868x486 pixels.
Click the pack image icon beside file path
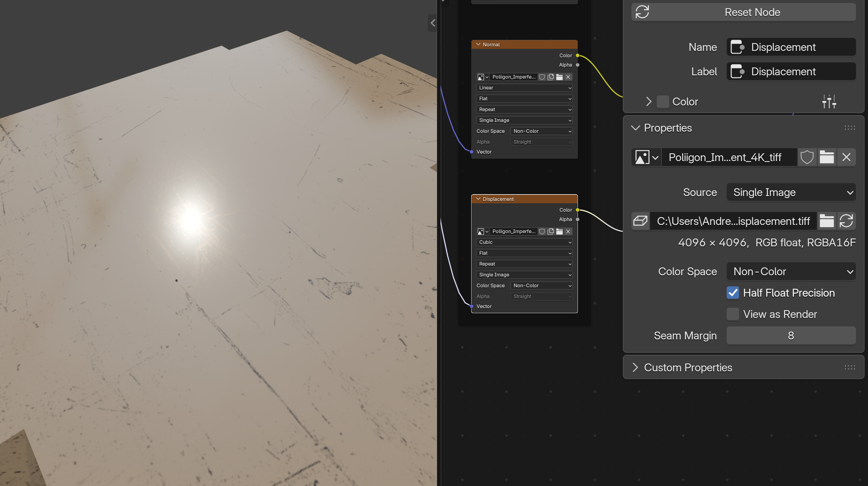click(640, 221)
